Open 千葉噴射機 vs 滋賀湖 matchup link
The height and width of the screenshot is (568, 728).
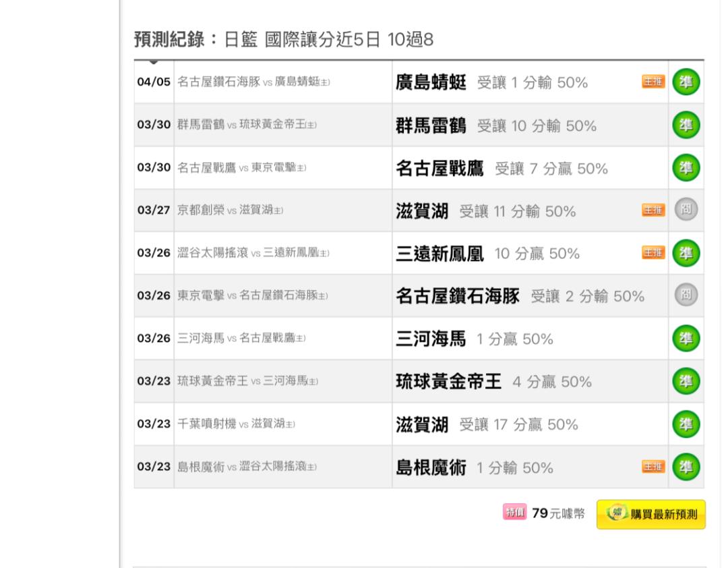click(236, 424)
